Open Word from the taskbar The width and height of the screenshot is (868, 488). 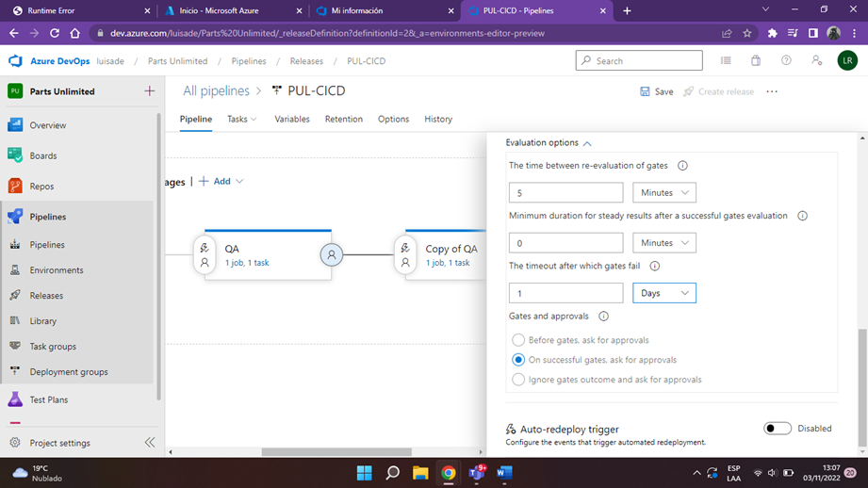point(504,473)
